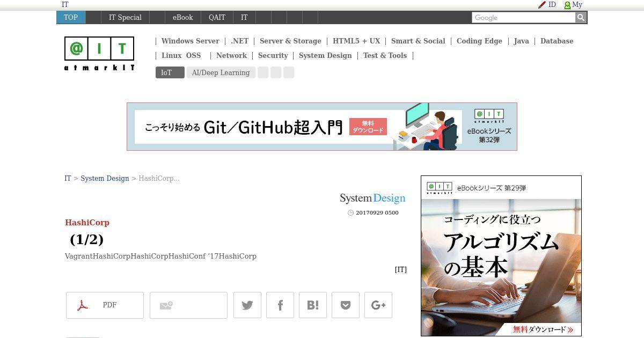The width and height of the screenshot is (644, 338).
Task: Go to Windows Server category
Action: 190,41
